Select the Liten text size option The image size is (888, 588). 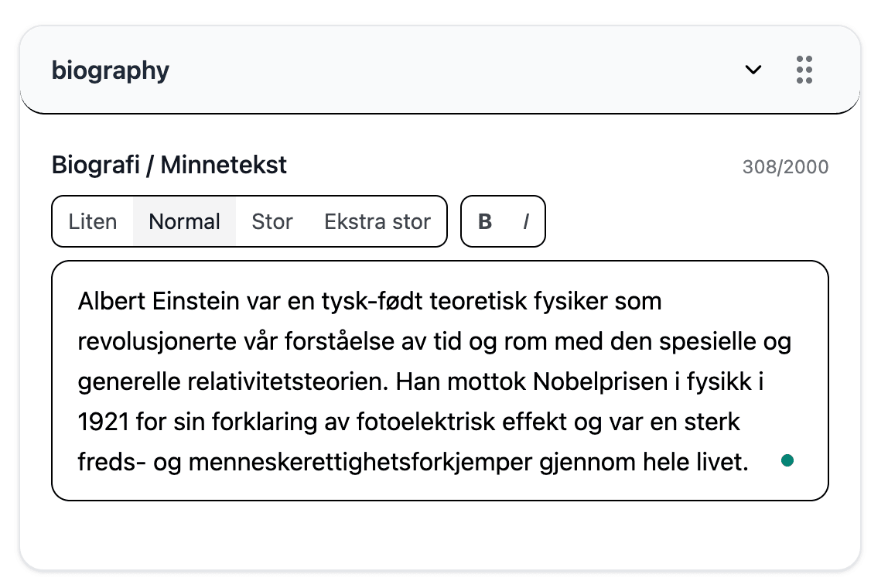tap(93, 221)
